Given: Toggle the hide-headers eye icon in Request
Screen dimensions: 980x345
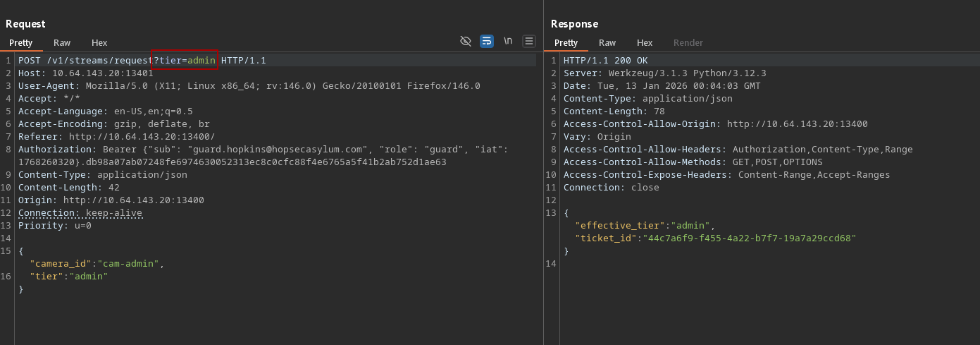Looking at the screenshot, I should click(x=465, y=42).
